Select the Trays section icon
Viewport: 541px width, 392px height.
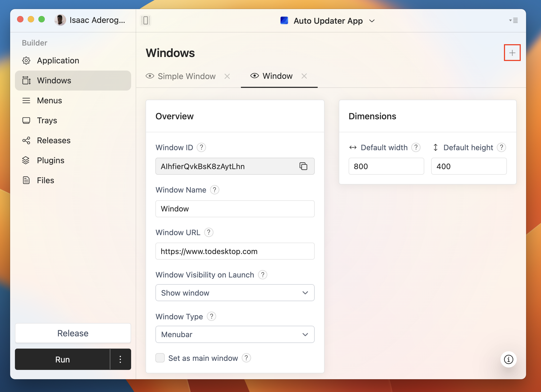pos(26,120)
